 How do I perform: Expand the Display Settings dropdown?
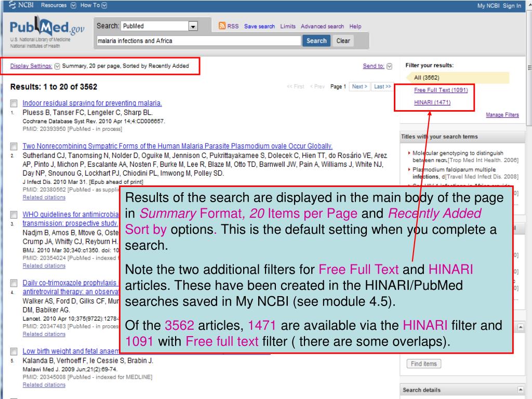pyautogui.click(x=35, y=66)
